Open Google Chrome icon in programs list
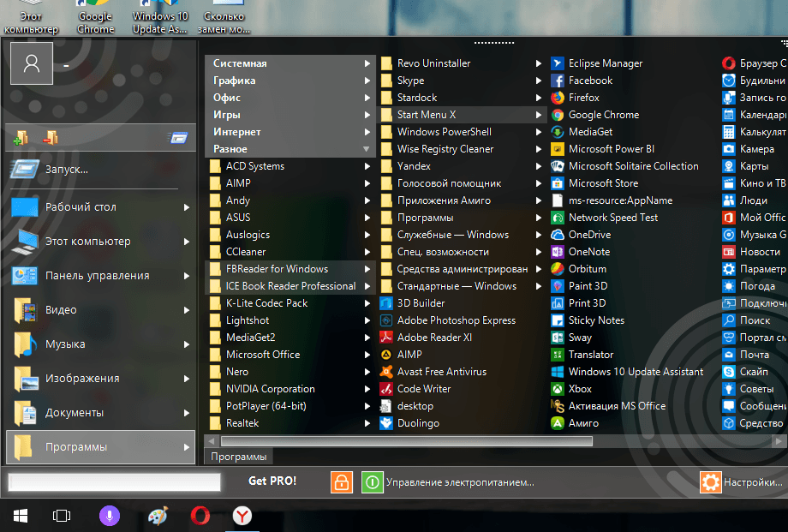 (558, 115)
